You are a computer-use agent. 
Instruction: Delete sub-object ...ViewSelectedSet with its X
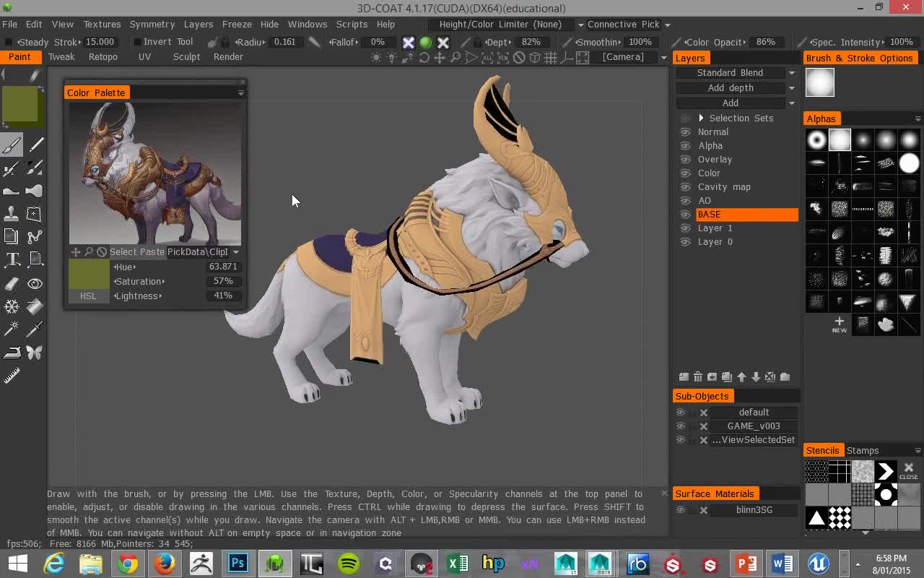(704, 440)
